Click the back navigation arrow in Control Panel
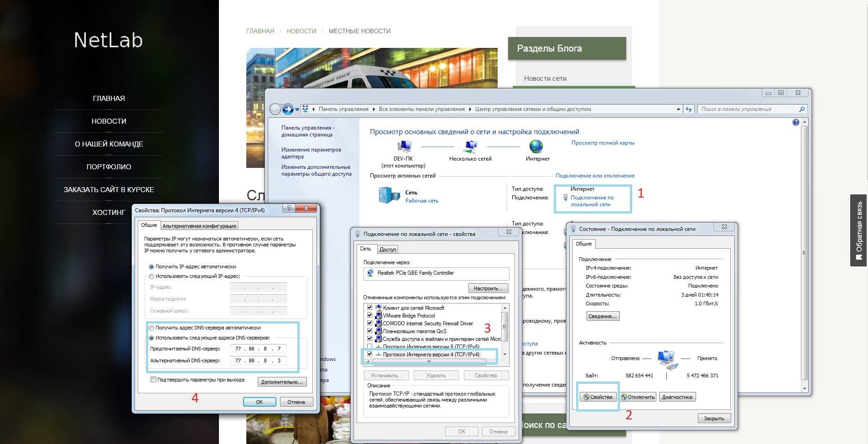The width and height of the screenshot is (868, 444). pyautogui.click(x=275, y=109)
